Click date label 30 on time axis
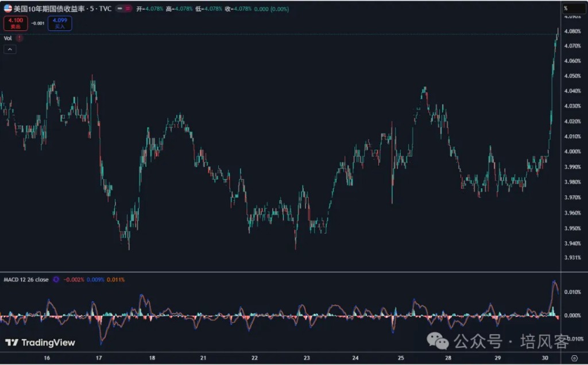The image size is (588, 365). [x=546, y=358]
